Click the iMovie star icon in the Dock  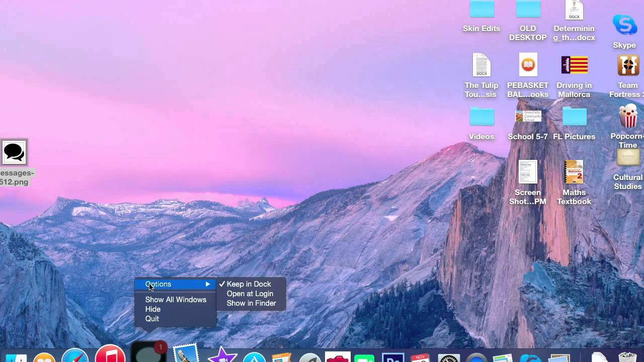pos(224,357)
